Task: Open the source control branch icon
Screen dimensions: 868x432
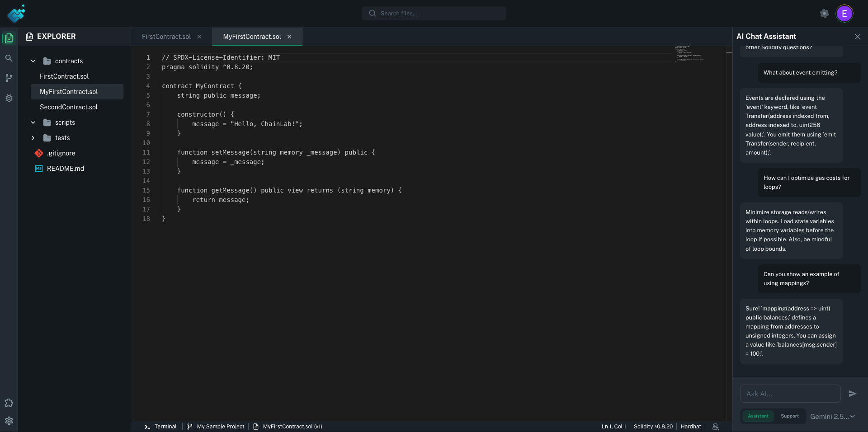Action: tap(9, 78)
